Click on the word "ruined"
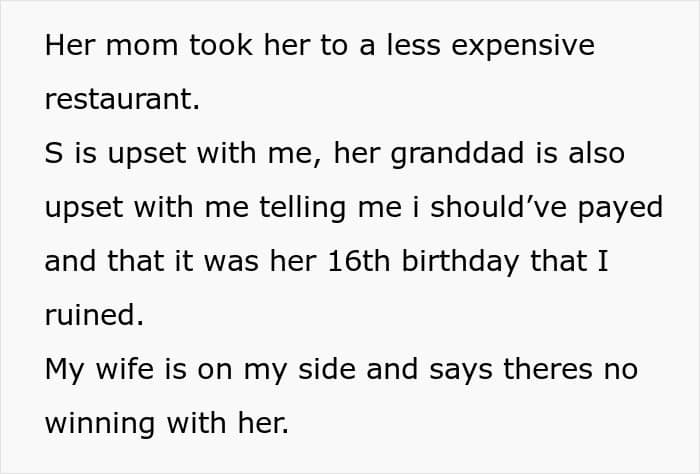This screenshot has width=700, height=474. click(x=94, y=316)
